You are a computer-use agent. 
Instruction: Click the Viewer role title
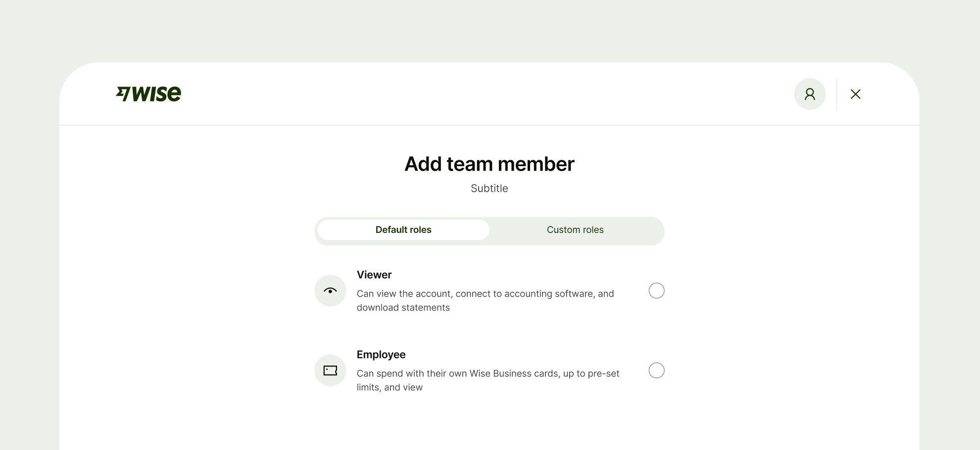click(x=374, y=275)
